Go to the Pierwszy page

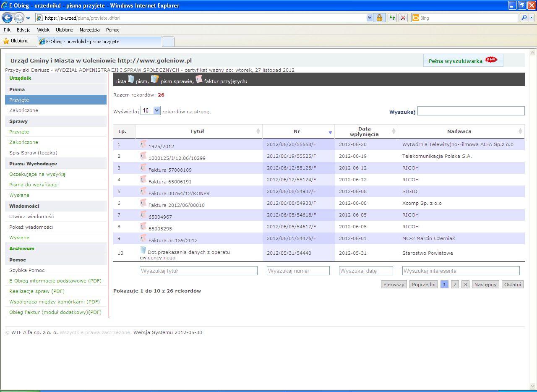[x=394, y=285]
